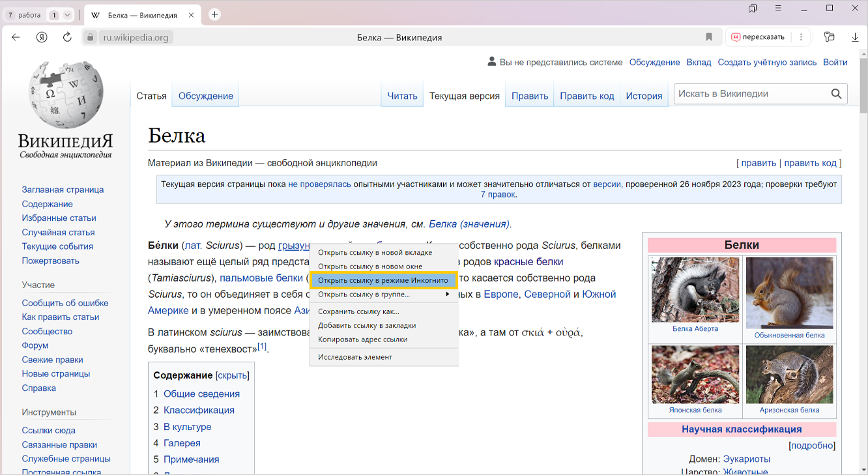Screen dimensions: 868x475
Task: Open more options next to пересказать
Action: [801, 37]
